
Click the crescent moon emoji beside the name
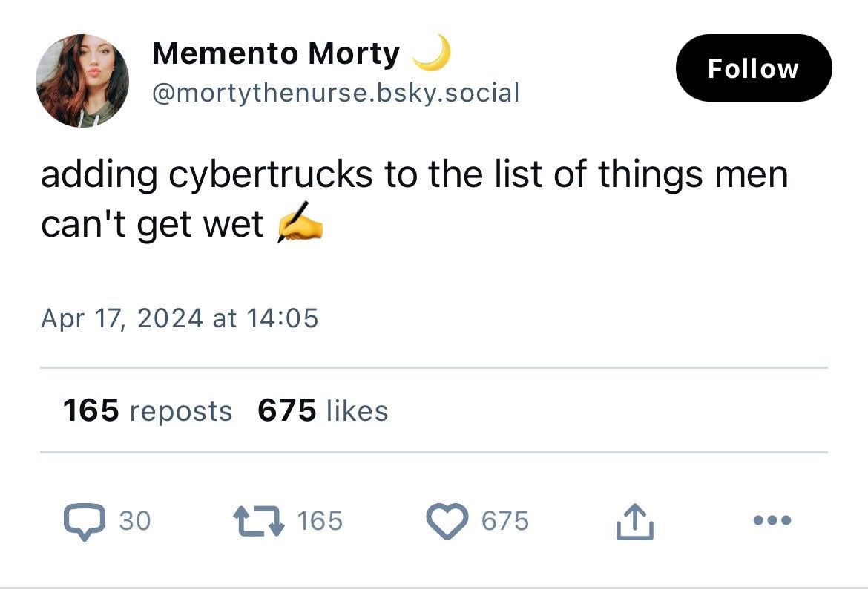click(432, 54)
